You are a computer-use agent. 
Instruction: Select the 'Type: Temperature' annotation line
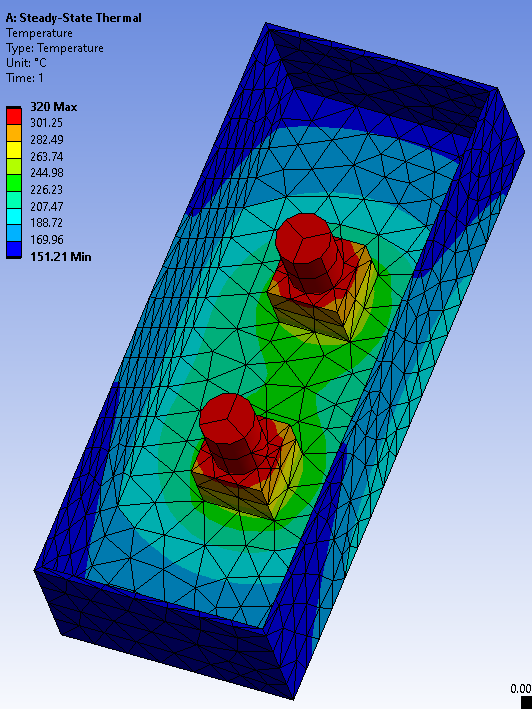point(55,48)
